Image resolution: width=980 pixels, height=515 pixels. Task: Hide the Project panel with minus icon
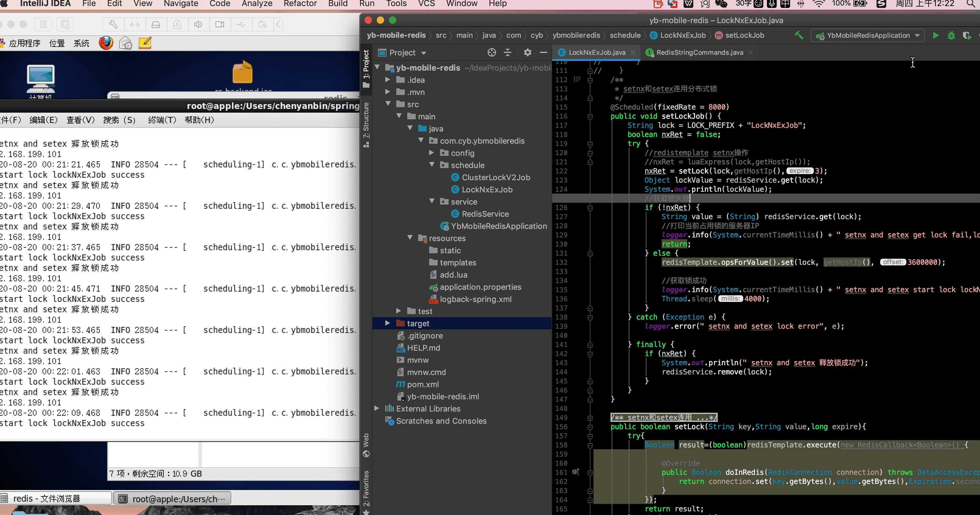543,52
